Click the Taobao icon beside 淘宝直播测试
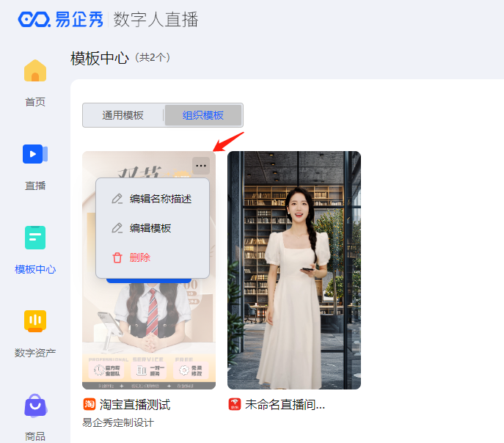The image size is (504, 443). (x=89, y=404)
